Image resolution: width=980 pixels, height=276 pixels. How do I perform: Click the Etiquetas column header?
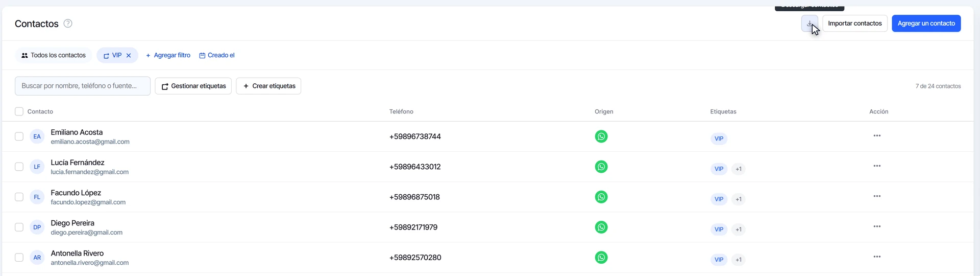coord(723,111)
